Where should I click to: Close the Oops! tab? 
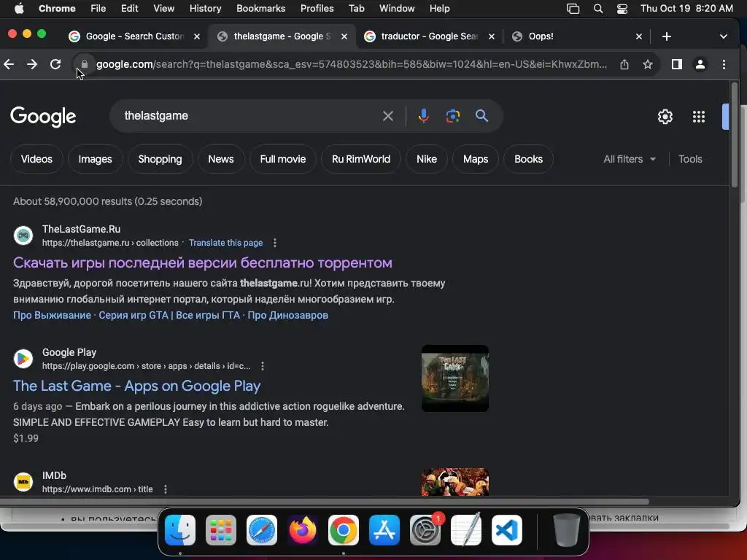[x=639, y=36]
